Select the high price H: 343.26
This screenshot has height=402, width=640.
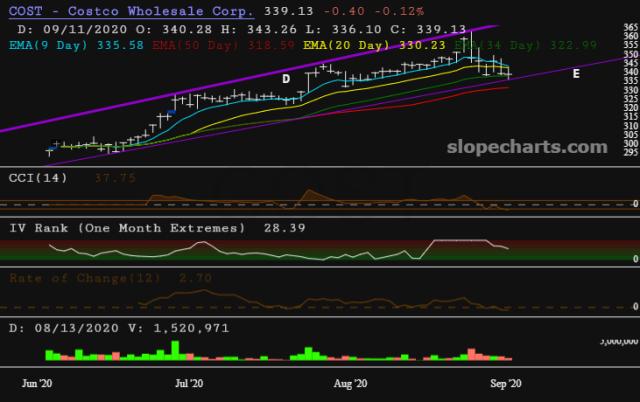click(259, 29)
